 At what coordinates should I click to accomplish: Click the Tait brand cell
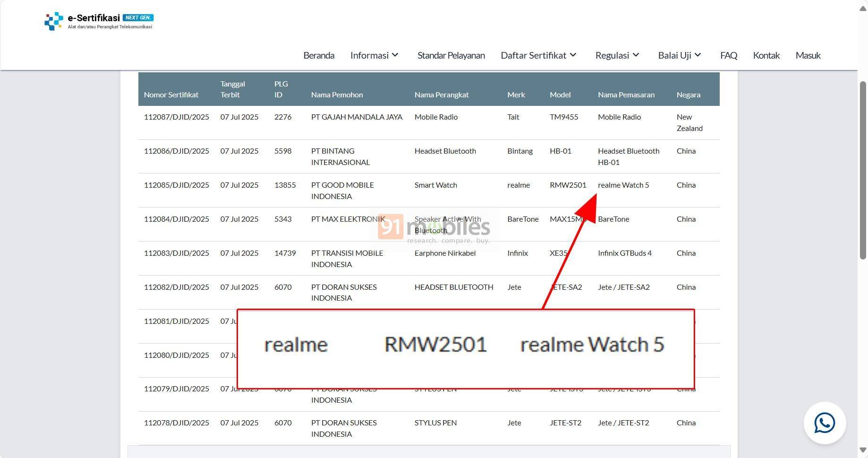tap(513, 117)
